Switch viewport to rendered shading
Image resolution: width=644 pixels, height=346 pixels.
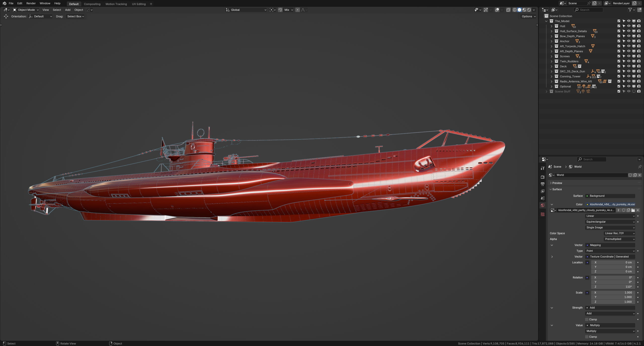point(529,10)
